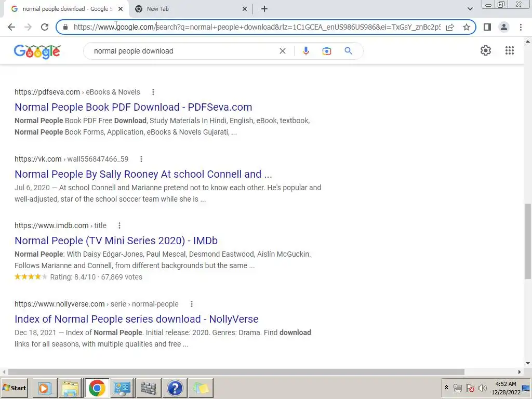
Task: Open more options for imdb.com result
Action: [x=119, y=225]
